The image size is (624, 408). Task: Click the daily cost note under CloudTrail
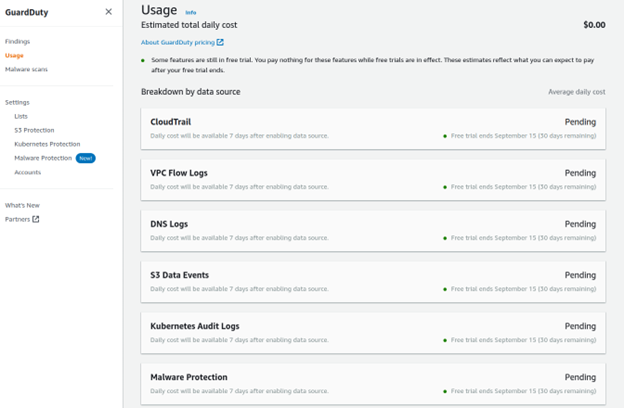pos(239,136)
